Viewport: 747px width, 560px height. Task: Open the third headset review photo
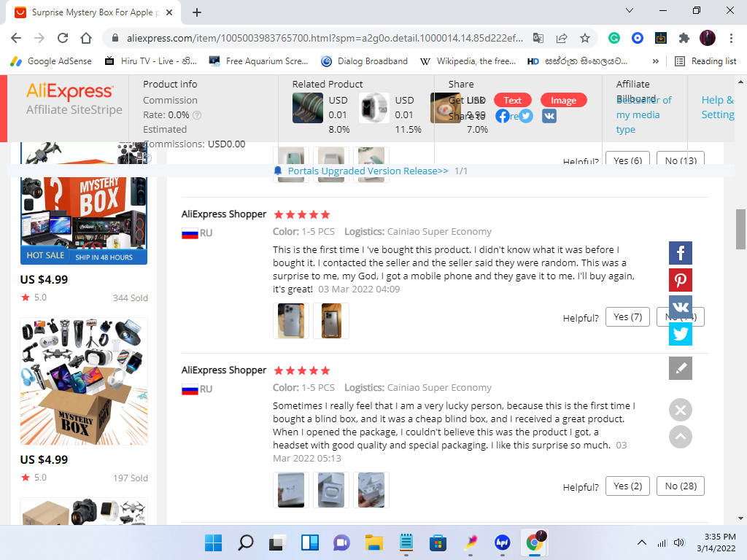click(x=371, y=490)
